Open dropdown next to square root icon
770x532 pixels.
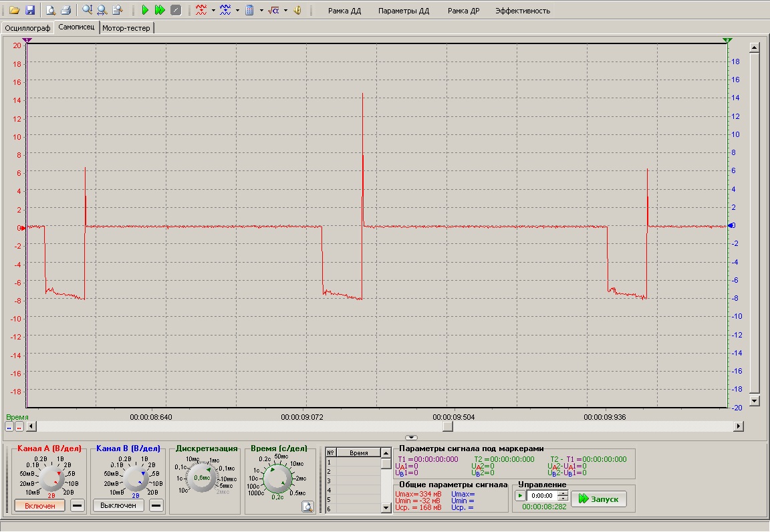[285, 10]
